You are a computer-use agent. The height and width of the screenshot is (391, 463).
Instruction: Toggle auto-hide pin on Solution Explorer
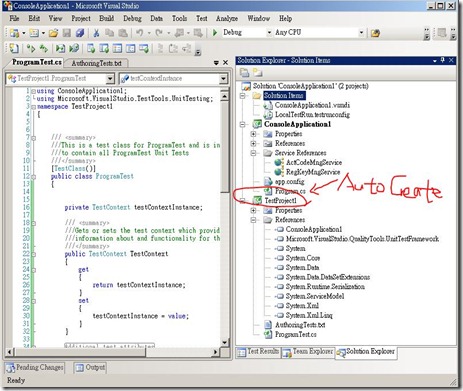point(443,60)
